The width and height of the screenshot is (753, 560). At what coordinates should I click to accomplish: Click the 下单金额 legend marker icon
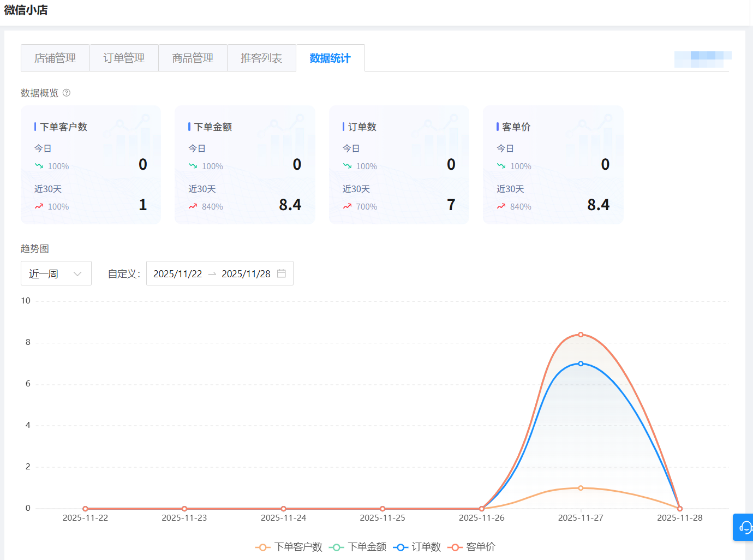(337, 547)
